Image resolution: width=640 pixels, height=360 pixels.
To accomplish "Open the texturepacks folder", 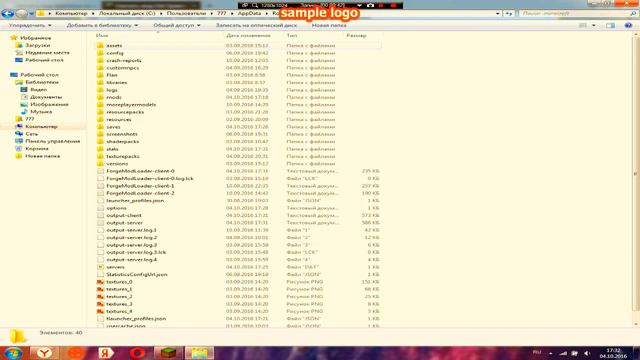I will 123,156.
